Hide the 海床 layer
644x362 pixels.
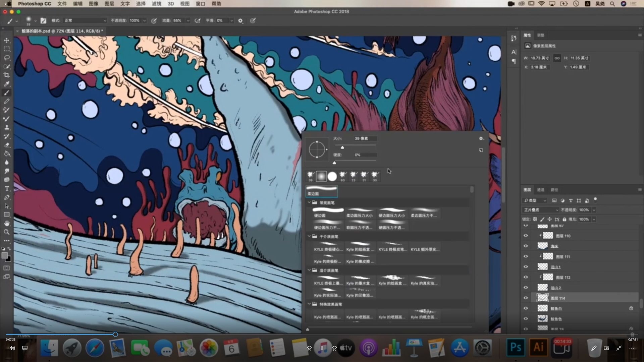tap(526, 246)
